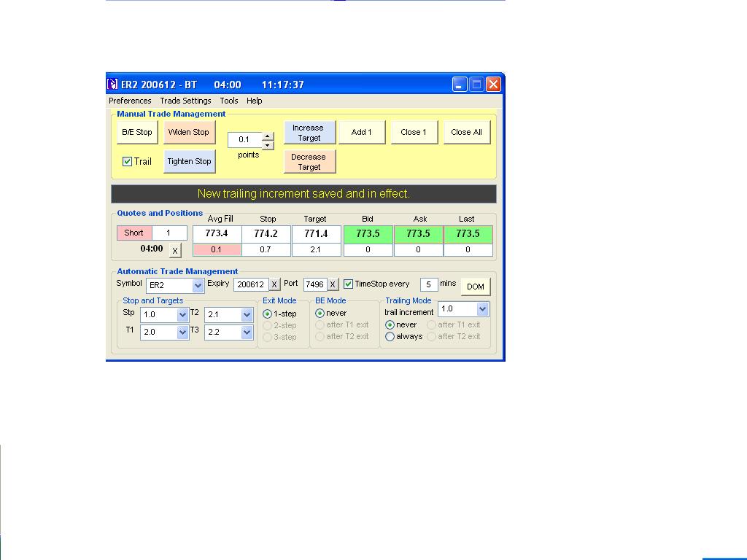The width and height of the screenshot is (747, 560).
Task: Open the T1 dropdown showing 2.0
Action: coord(182,332)
